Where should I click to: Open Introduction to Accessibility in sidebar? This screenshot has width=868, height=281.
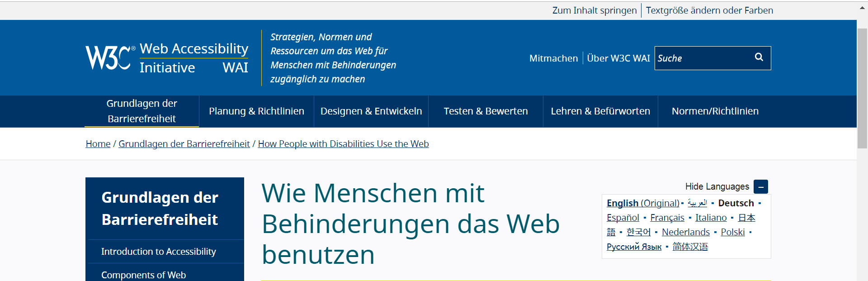click(158, 252)
